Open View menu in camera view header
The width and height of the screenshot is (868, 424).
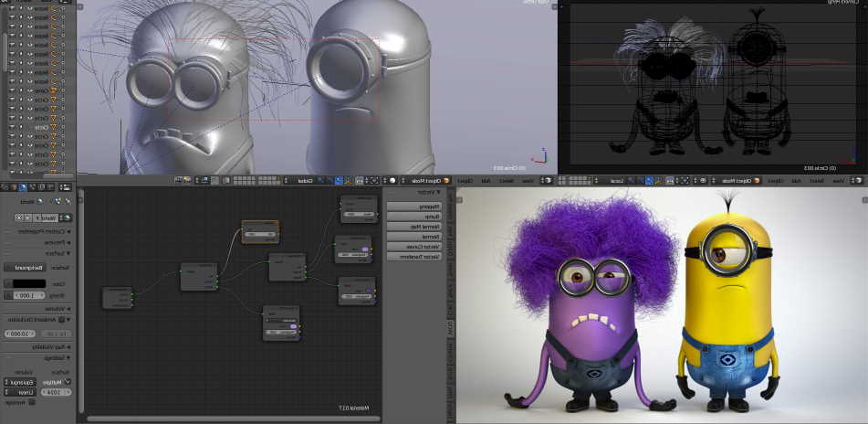click(839, 180)
